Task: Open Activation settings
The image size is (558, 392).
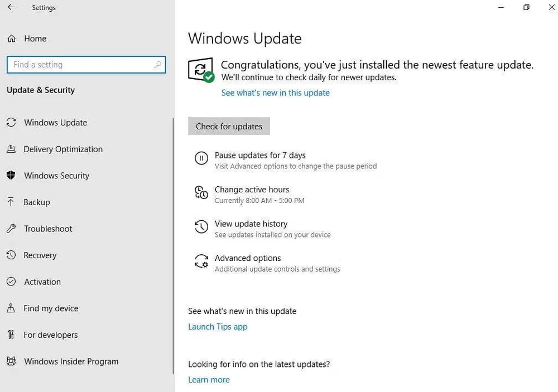Action: pyautogui.click(x=42, y=282)
